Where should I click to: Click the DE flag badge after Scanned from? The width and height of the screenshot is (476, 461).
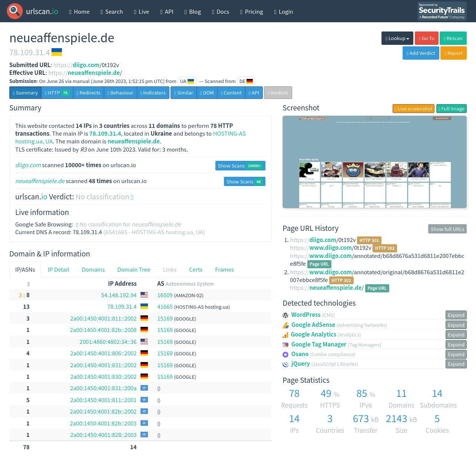click(246, 81)
